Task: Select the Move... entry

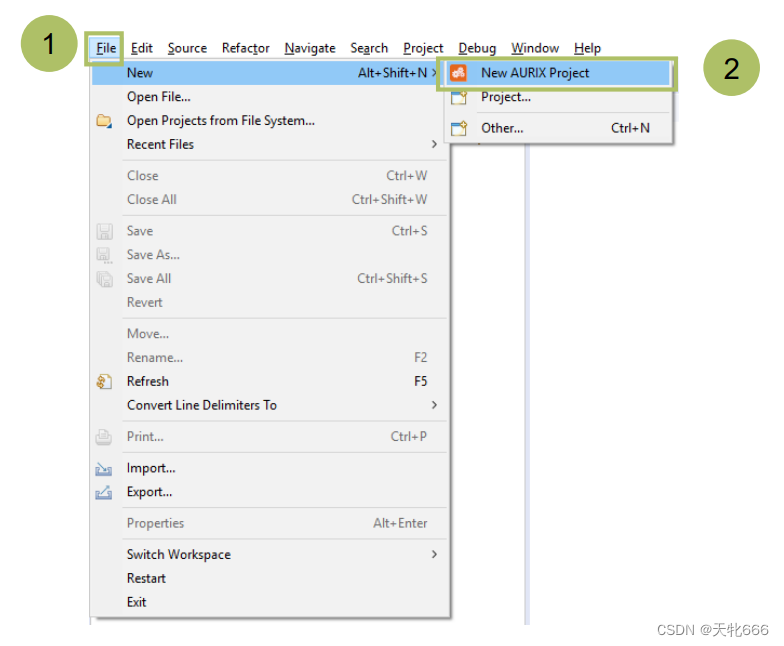Action: pyautogui.click(x=270, y=334)
